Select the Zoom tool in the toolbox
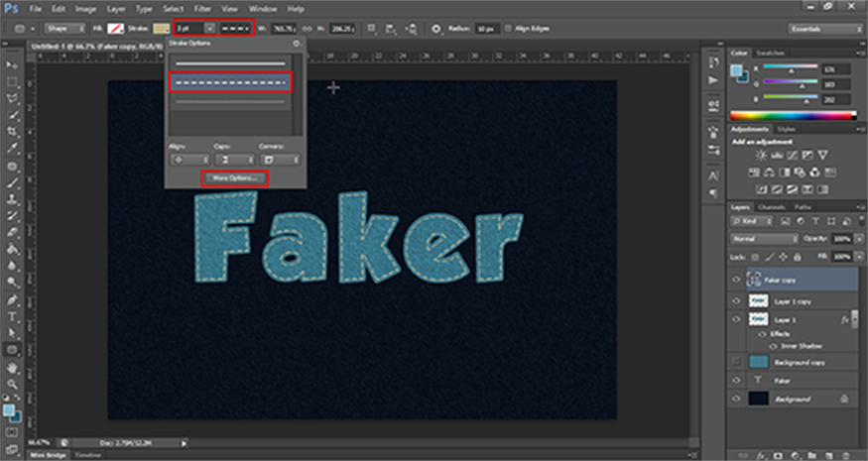 12,384
